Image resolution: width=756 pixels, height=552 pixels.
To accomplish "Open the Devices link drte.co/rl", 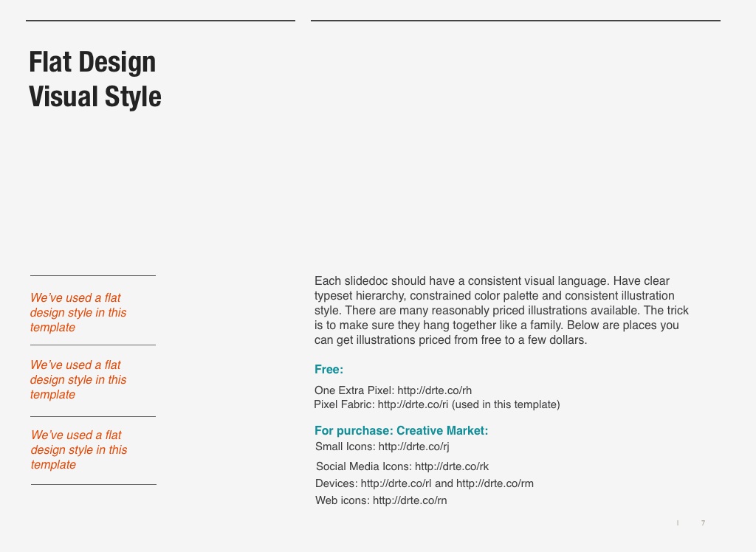I will tap(396, 483).
